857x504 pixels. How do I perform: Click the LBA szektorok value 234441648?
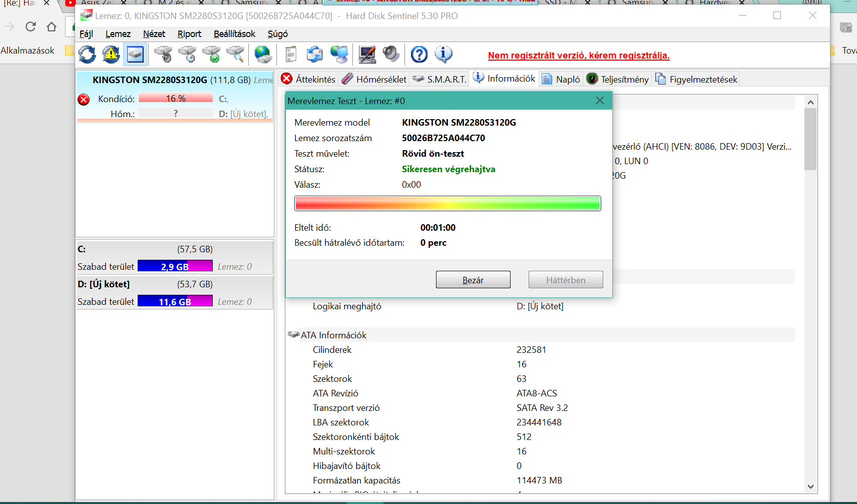coord(539,422)
